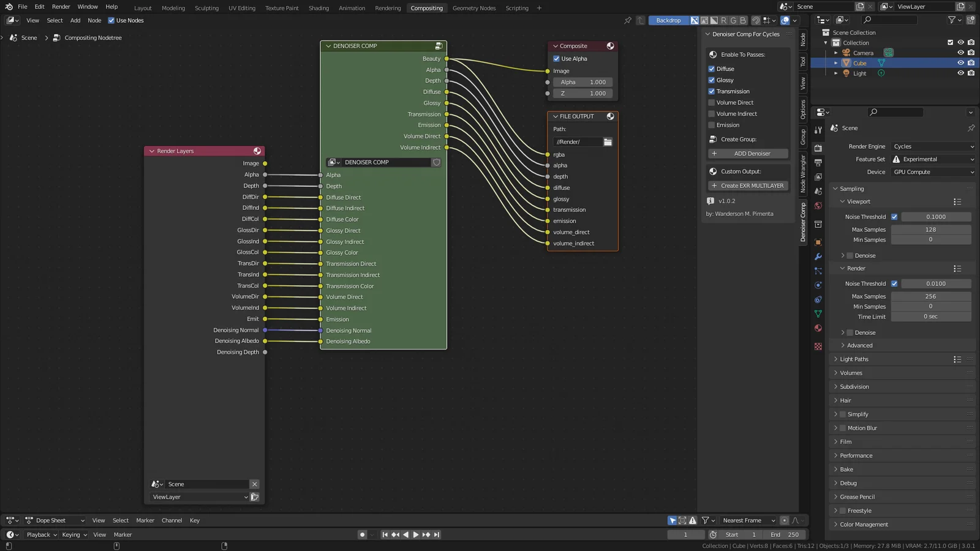Select the Output properties printer icon
Screen dimensions: 980x551
coord(818,163)
